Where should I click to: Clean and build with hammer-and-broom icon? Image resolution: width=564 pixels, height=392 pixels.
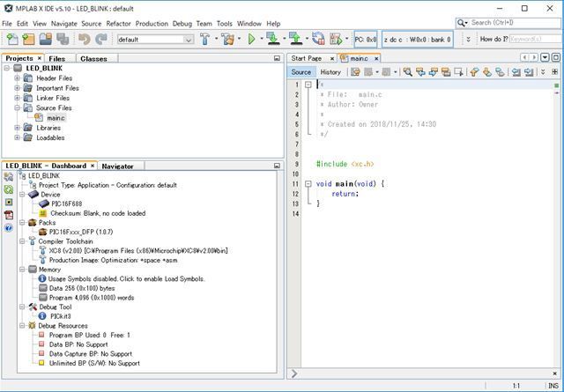[x=227, y=39]
